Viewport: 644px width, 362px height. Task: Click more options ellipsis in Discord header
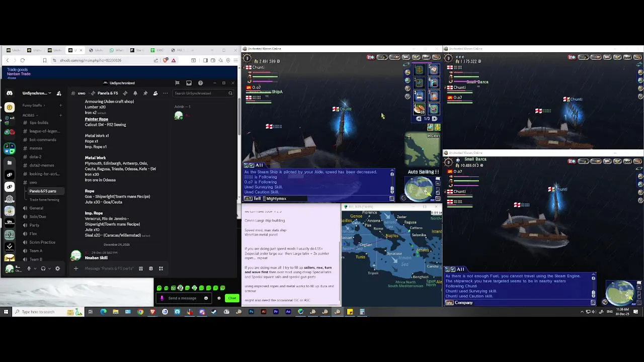pos(165,93)
